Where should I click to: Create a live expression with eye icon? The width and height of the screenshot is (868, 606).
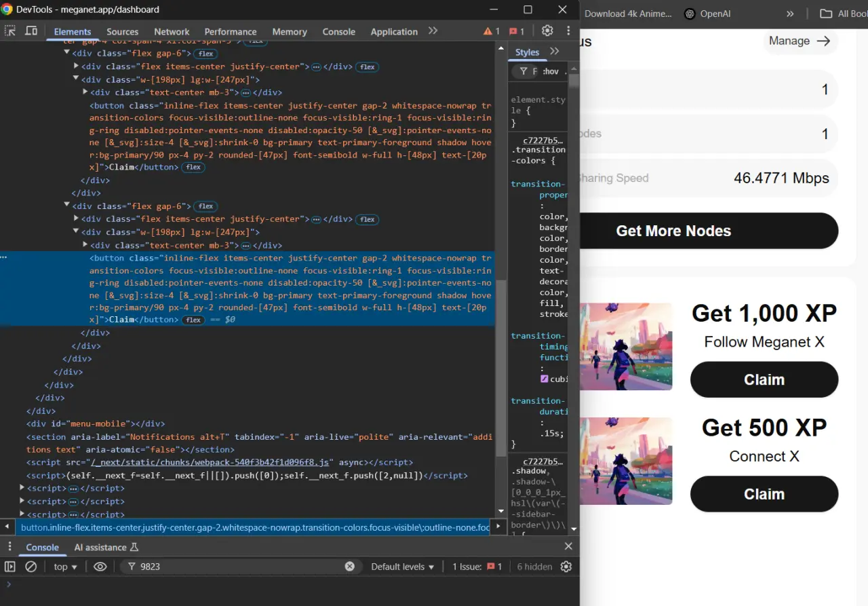[100, 567]
